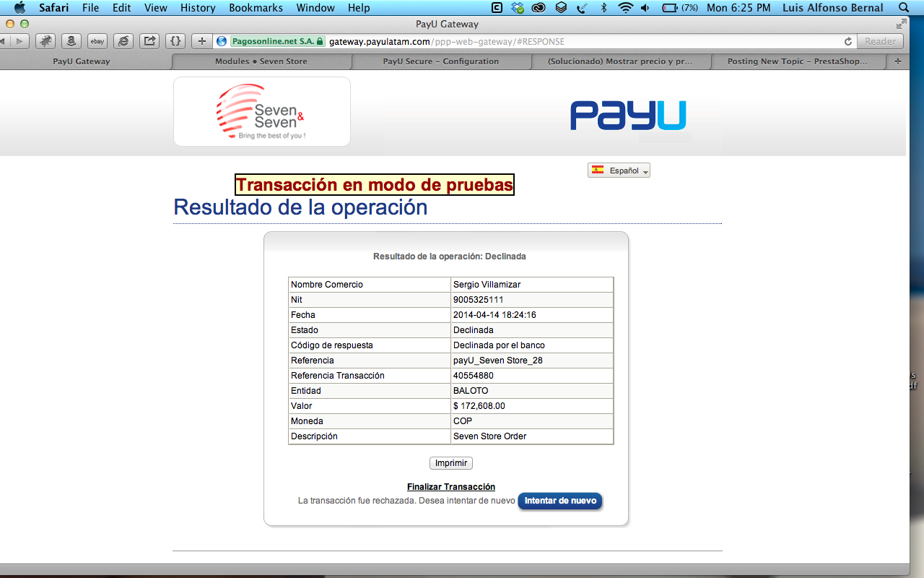Open the Help menu
Image resolution: width=924 pixels, height=578 pixels.
pos(359,8)
